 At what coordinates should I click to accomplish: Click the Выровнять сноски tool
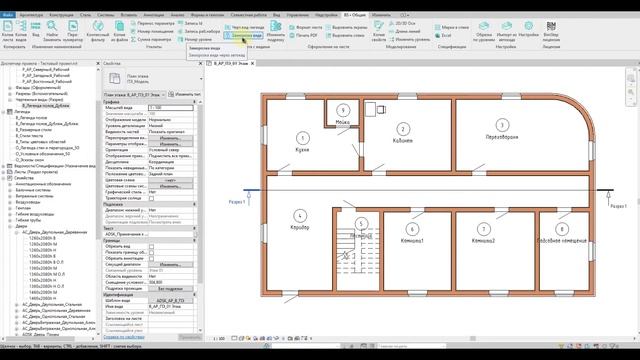point(345,36)
